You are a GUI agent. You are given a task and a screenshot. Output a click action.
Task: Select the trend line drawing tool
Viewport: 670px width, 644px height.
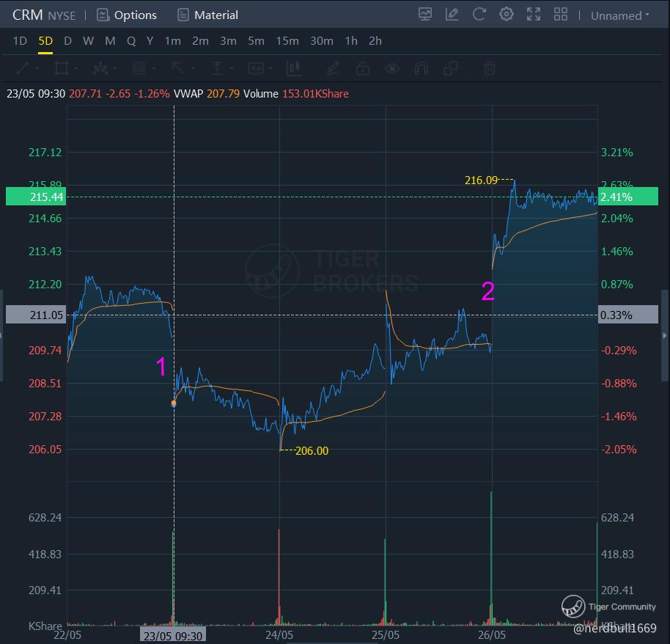coord(23,68)
